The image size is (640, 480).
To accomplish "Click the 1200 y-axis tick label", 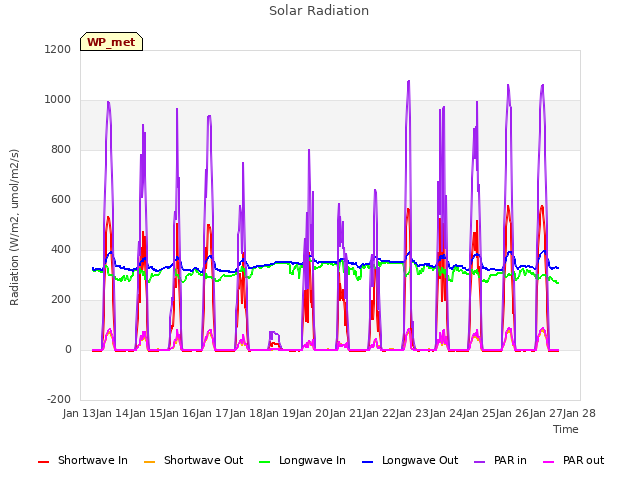I will pyautogui.click(x=58, y=49).
